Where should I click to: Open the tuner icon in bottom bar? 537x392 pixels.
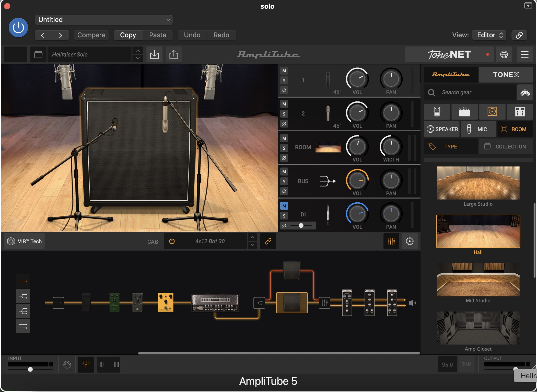pos(86,364)
